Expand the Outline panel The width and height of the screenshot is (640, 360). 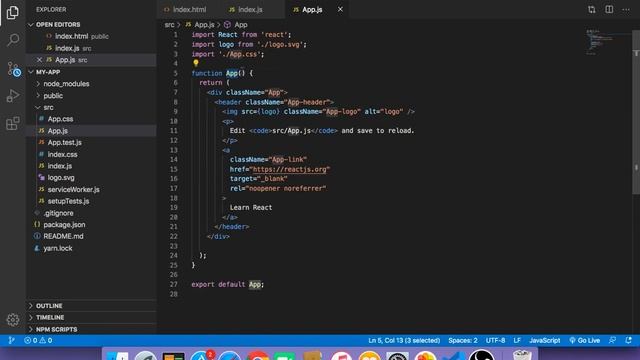(49, 306)
